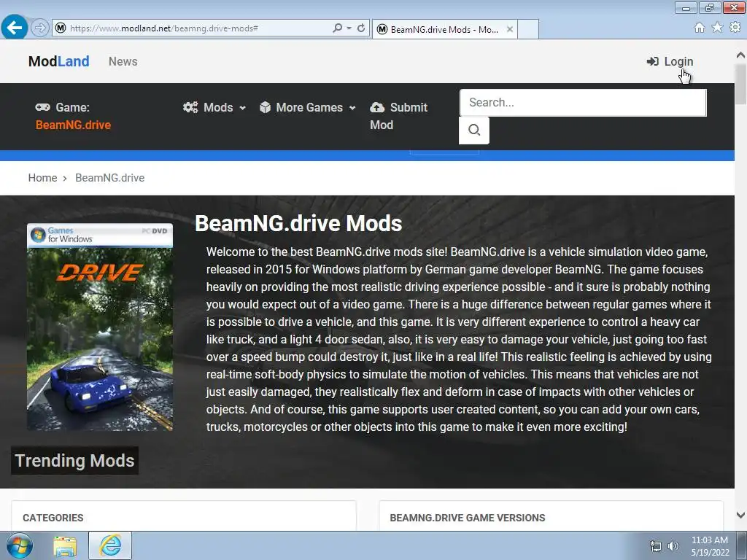Open a new blank tab
Image resolution: width=747 pixels, height=560 pixels.
pos(528,29)
